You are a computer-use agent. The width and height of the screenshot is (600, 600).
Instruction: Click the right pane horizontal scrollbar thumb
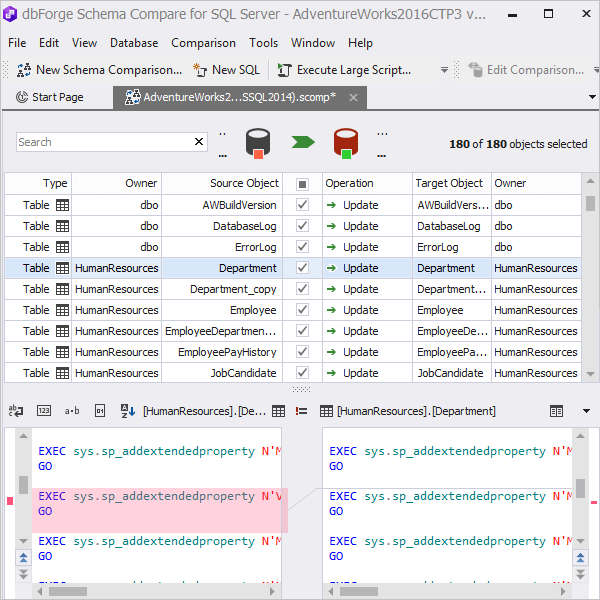click(x=359, y=592)
